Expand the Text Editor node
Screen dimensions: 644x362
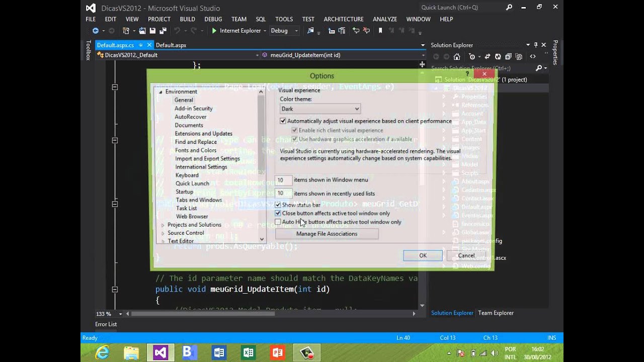point(163,241)
